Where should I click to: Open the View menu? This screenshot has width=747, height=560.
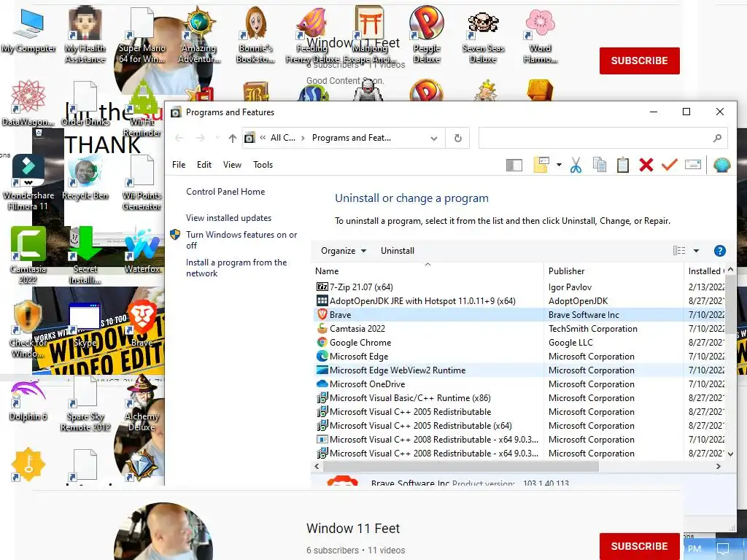tap(232, 165)
